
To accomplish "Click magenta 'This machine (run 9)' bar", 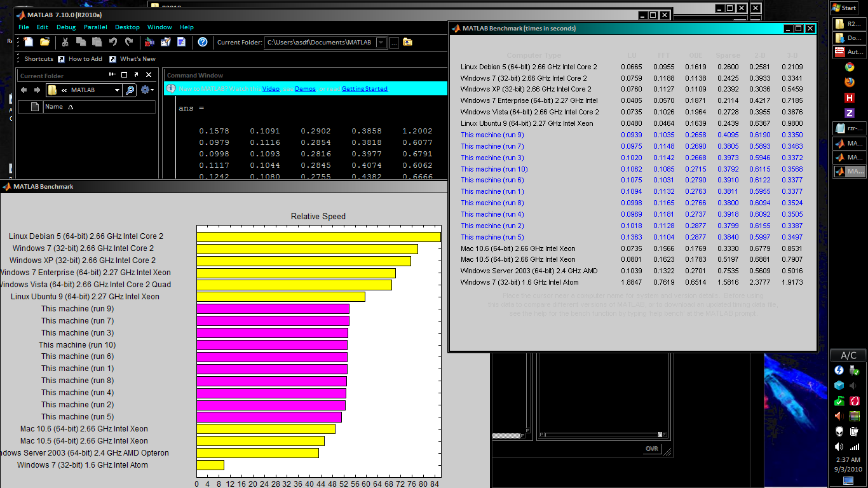I will click(x=273, y=309).
